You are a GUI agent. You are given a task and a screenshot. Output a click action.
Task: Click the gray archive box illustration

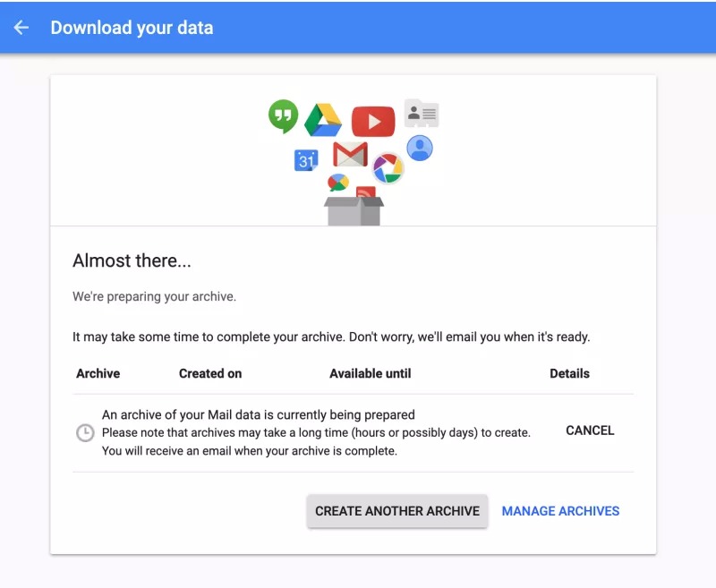pos(354,211)
